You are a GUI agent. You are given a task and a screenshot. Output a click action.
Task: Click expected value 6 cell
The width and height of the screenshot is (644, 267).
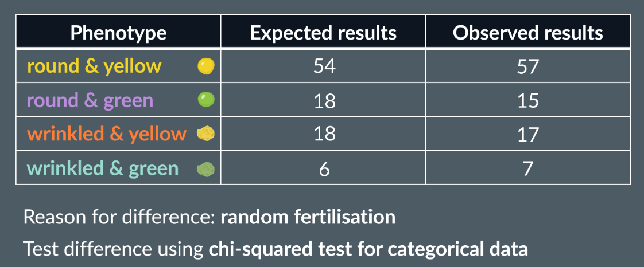(x=324, y=169)
